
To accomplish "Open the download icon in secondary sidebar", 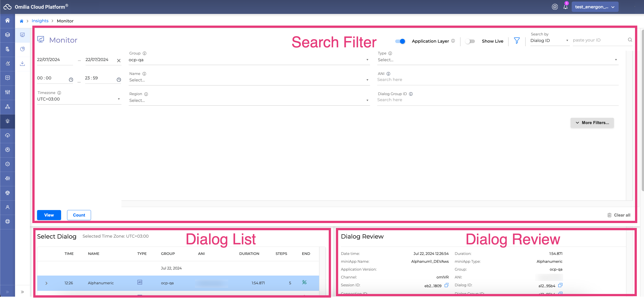I will click(x=22, y=64).
